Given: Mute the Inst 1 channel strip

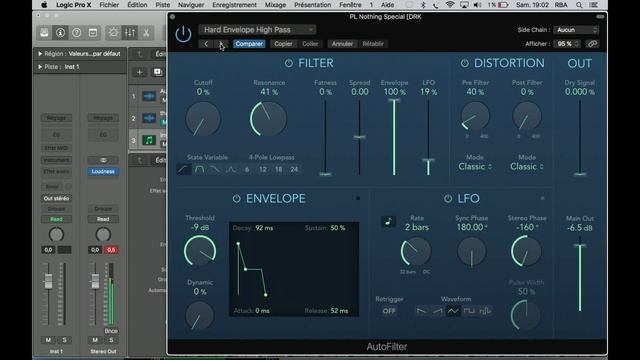Looking at the screenshot, I should pos(48,340).
